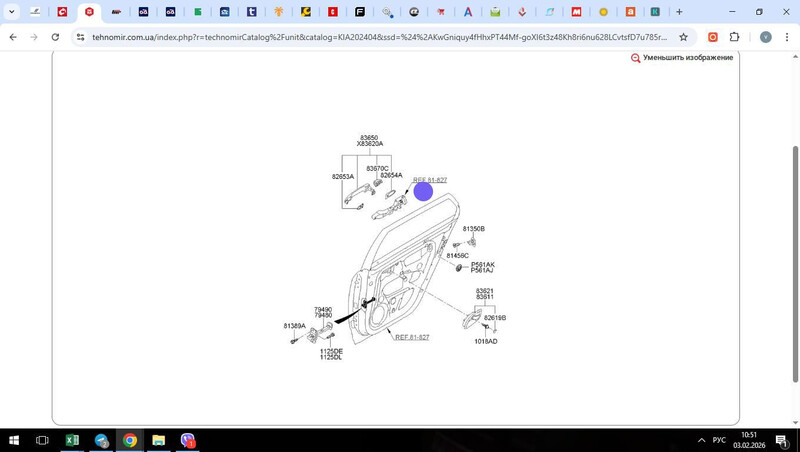Screen dimensions: 800x452
Task: Reload the page with the refresh button
Action: tap(56, 37)
